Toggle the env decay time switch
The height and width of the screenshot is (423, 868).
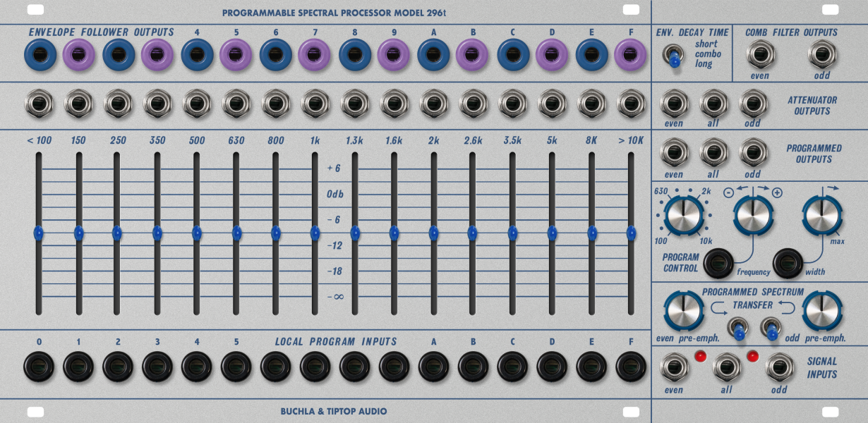point(675,57)
